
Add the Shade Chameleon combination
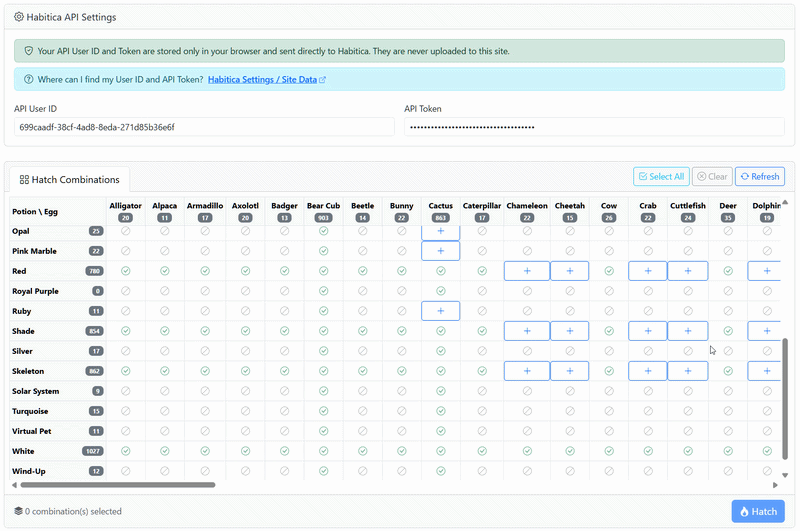click(527, 331)
